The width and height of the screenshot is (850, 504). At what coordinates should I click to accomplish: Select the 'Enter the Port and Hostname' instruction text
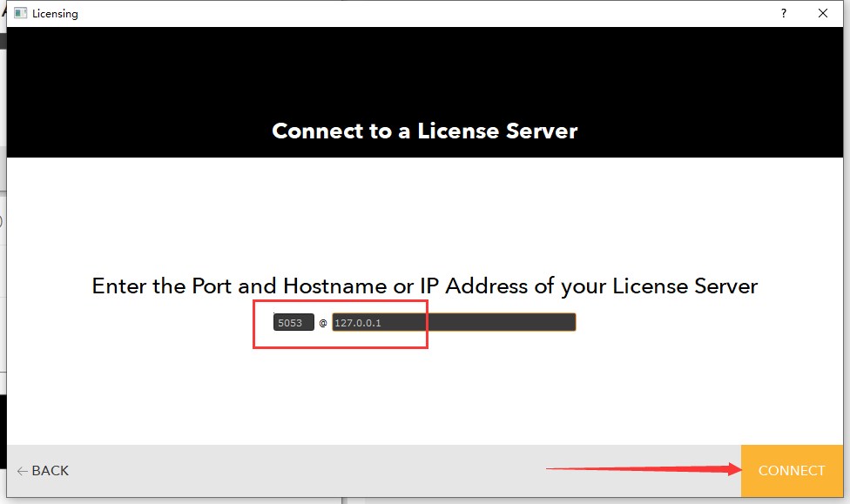(424, 286)
